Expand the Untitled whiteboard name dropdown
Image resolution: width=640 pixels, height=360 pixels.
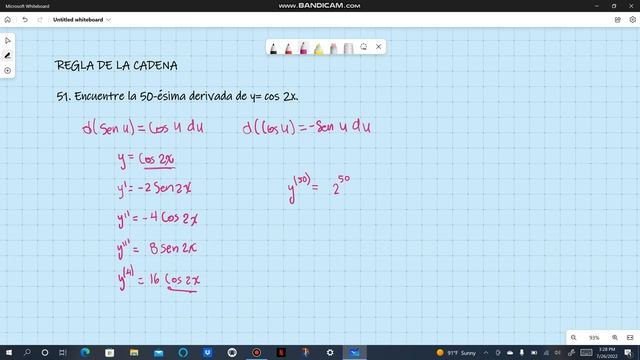[x=109, y=20]
